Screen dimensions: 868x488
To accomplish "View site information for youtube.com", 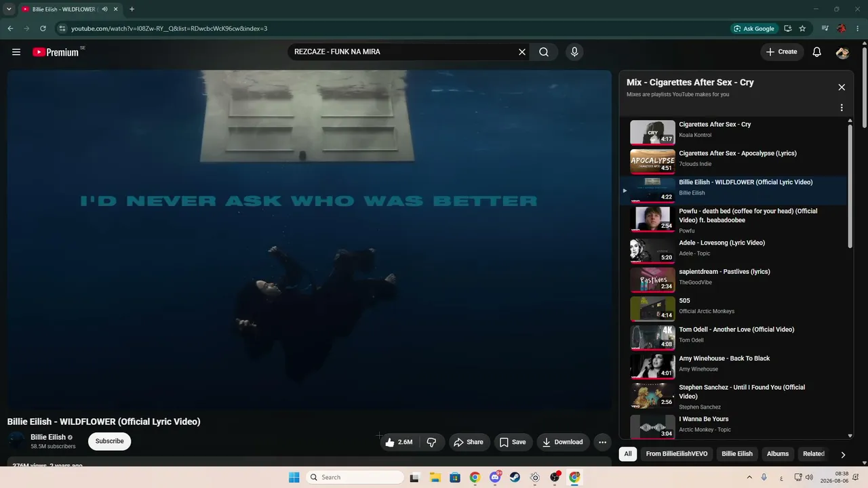I will pyautogui.click(x=62, y=28).
